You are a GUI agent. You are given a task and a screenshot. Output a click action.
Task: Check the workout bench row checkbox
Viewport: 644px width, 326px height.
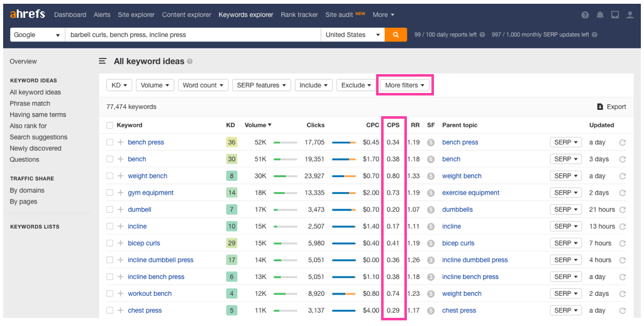pos(109,293)
